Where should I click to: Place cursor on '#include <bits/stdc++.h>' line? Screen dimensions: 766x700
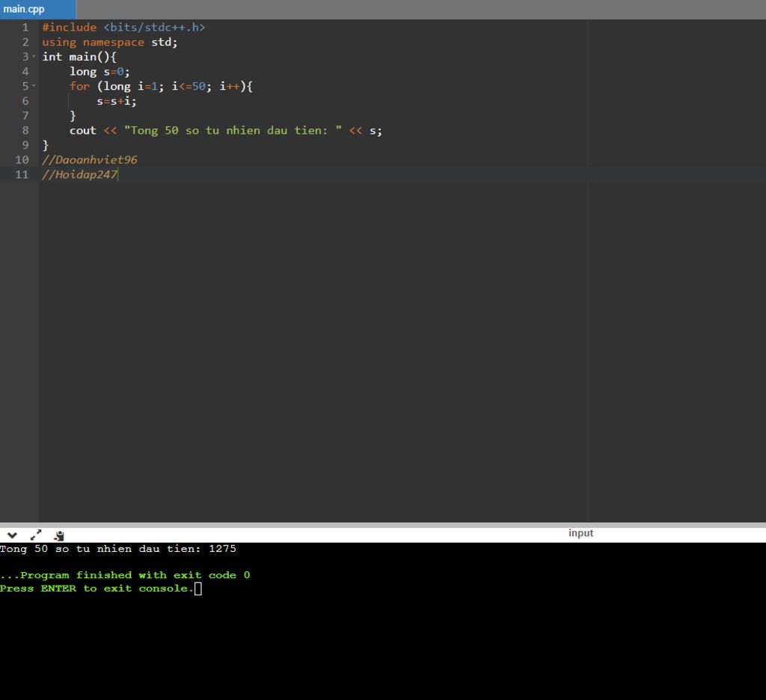coord(123,28)
